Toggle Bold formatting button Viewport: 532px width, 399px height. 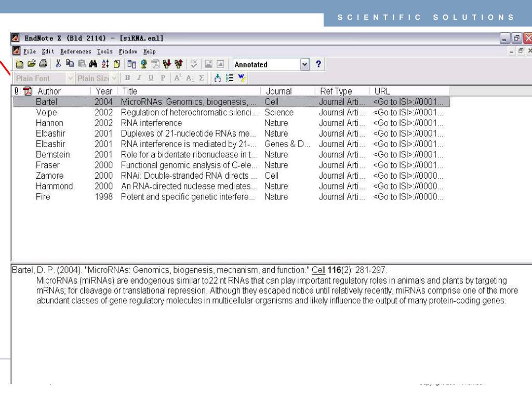[x=128, y=78]
